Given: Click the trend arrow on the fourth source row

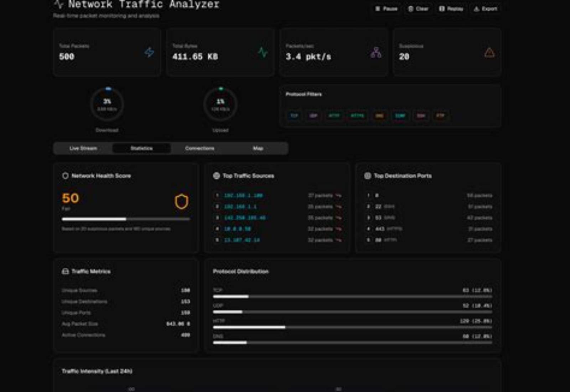Looking at the screenshot, I should click(x=338, y=229).
